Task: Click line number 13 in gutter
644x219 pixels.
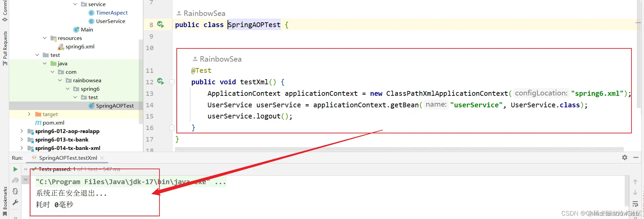Action: click(x=150, y=93)
